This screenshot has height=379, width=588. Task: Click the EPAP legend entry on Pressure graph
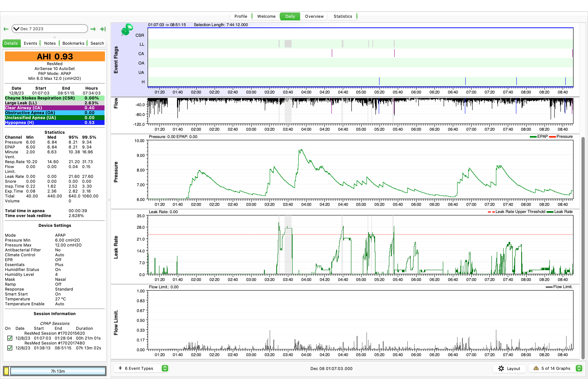pos(539,137)
